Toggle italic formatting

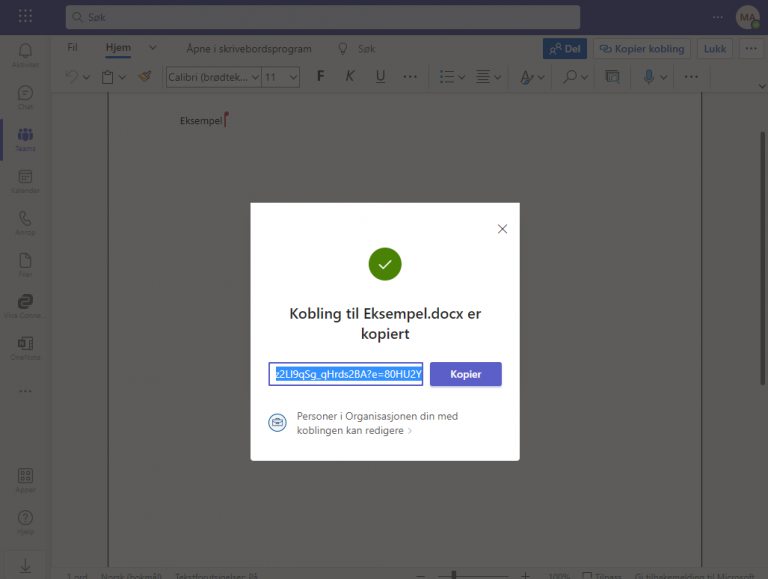[350, 77]
